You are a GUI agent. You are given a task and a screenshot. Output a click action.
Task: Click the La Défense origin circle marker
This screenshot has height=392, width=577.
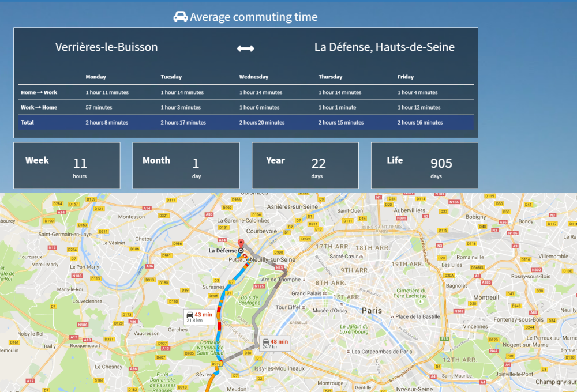(x=241, y=250)
